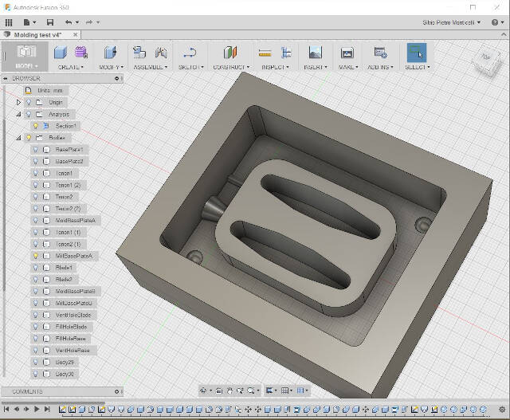Open the data panel grid icon
This screenshot has height=420, width=510.
pos(9,22)
